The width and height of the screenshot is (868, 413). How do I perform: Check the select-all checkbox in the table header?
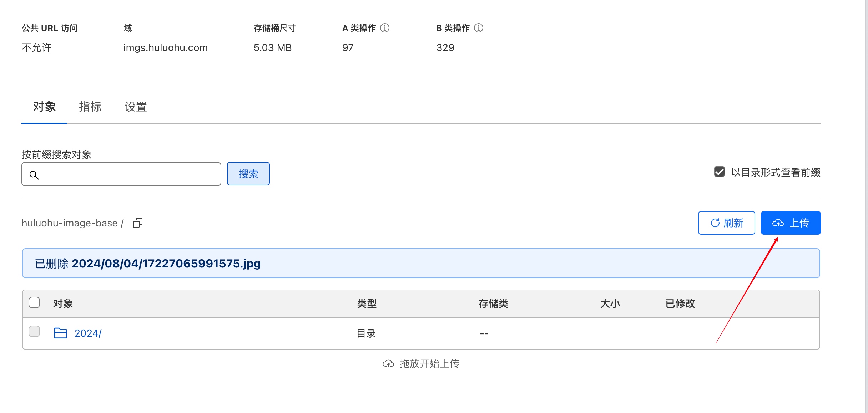click(x=34, y=302)
